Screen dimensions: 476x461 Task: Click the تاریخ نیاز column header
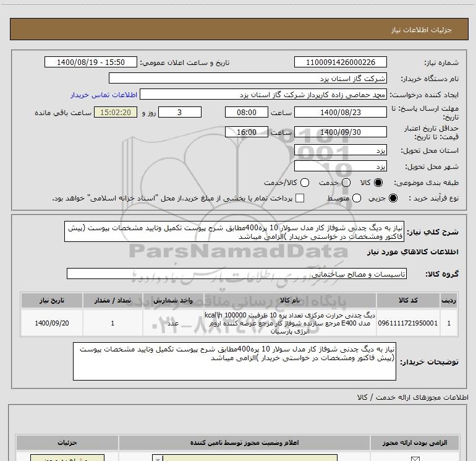[x=52, y=300]
